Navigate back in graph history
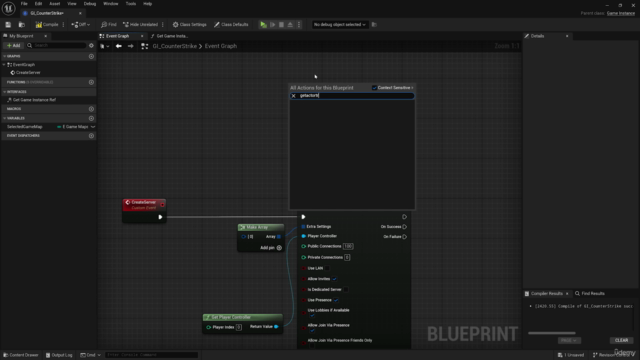Viewport: 640px width, 360px height. pyautogui.click(x=118, y=46)
